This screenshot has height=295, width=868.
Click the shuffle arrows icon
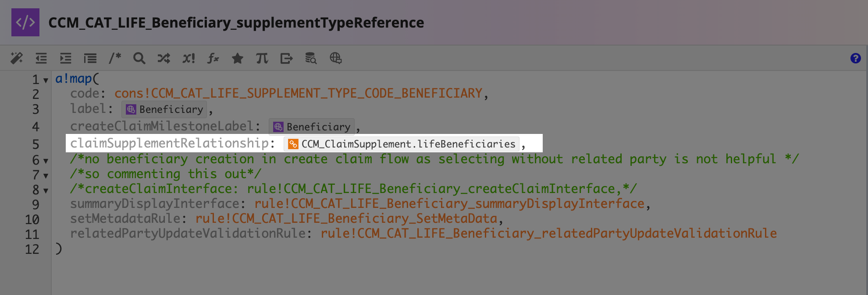point(164,58)
